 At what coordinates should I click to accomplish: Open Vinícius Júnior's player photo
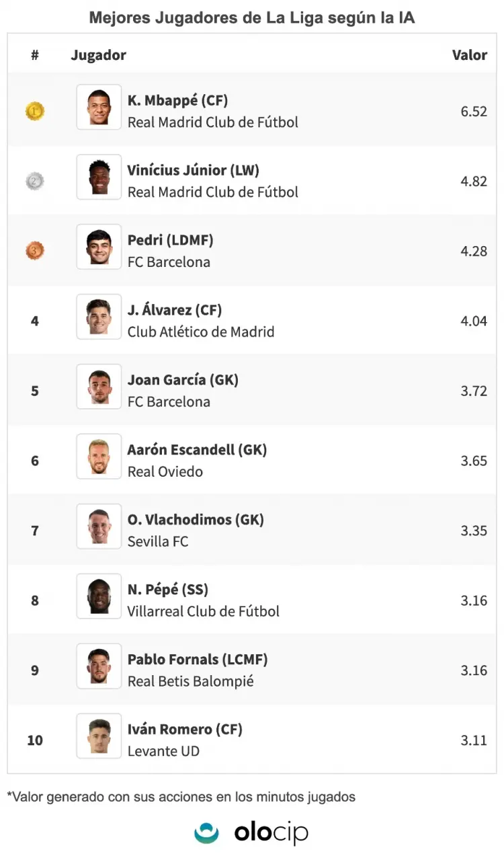point(99,177)
